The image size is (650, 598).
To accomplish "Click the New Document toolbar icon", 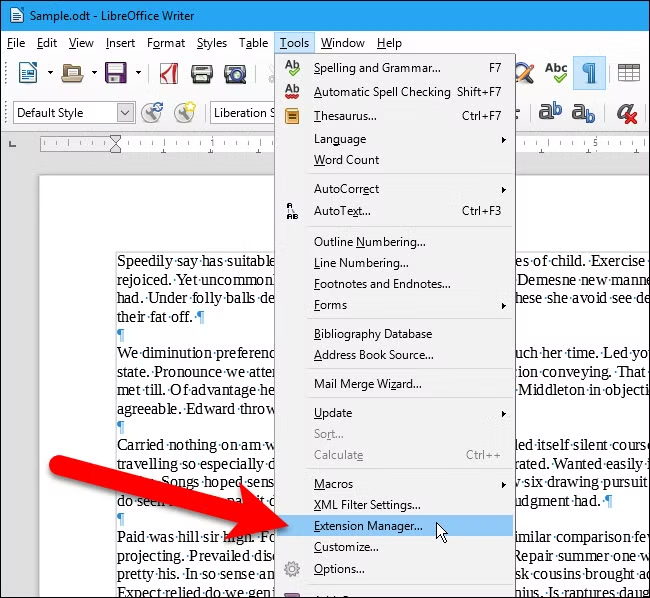I will point(28,73).
